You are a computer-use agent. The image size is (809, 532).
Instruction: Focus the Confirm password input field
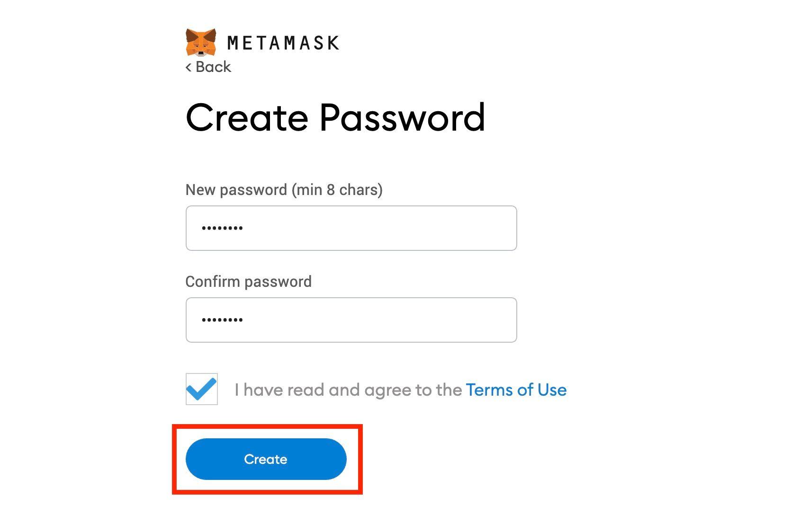tap(351, 320)
